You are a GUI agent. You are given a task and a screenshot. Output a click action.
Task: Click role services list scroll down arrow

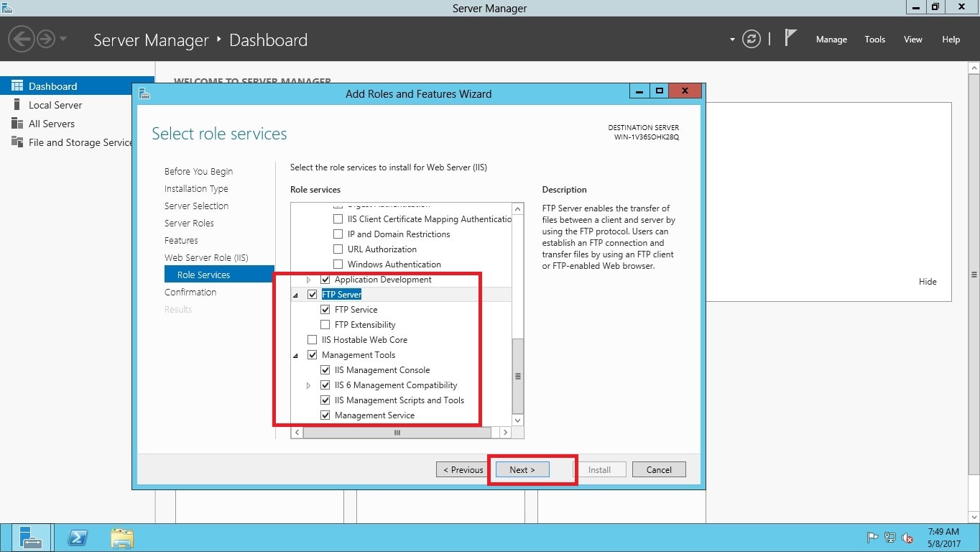click(518, 420)
